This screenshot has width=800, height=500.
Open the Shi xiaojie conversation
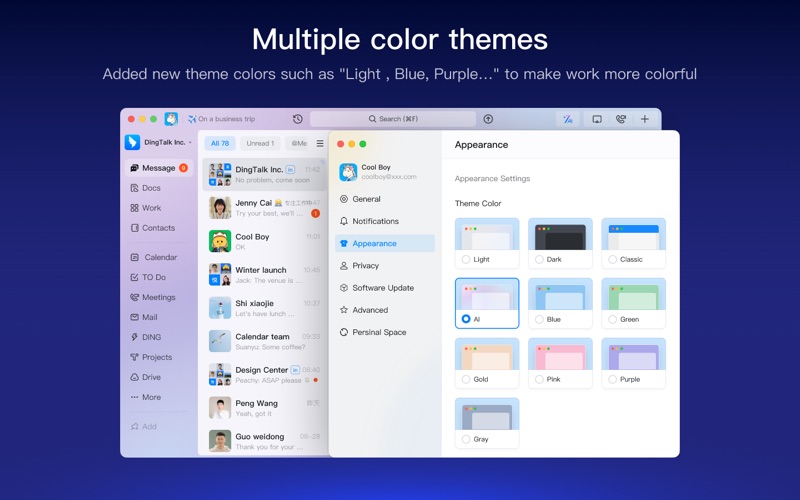(x=264, y=308)
